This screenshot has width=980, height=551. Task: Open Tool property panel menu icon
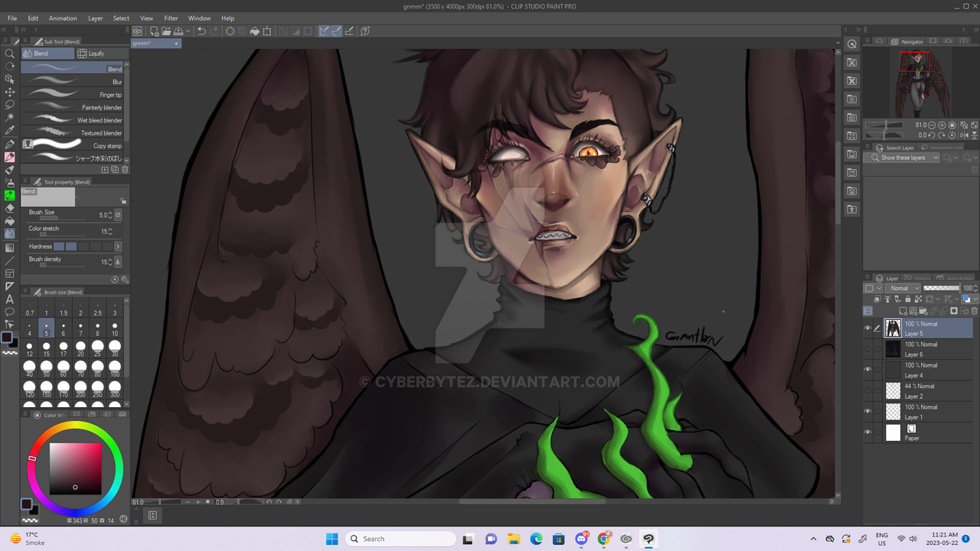pos(26,182)
